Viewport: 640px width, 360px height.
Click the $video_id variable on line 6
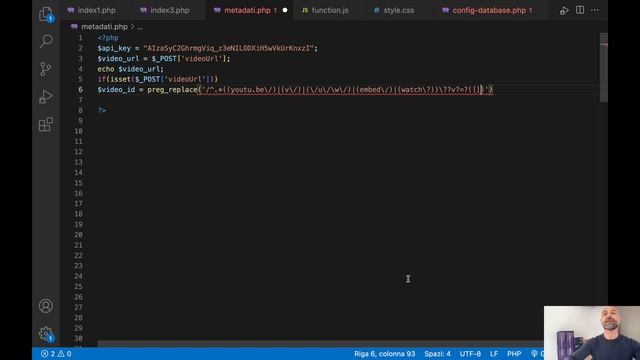click(116, 90)
